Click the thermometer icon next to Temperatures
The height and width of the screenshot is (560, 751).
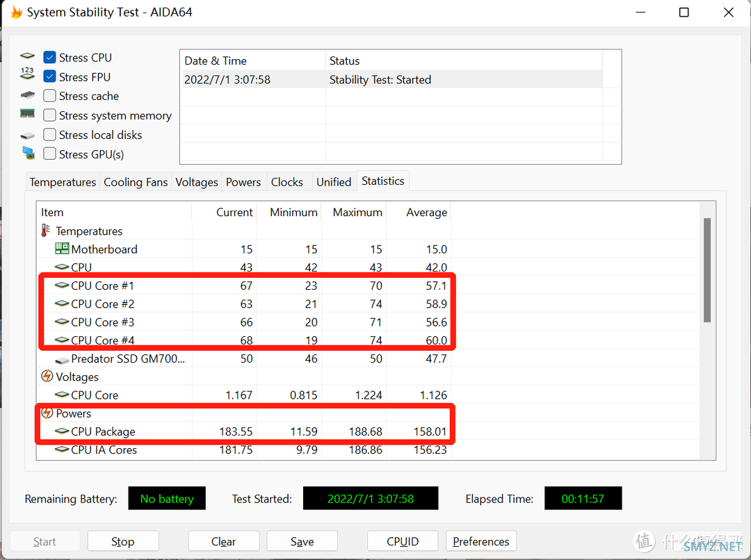click(x=45, y=231)
